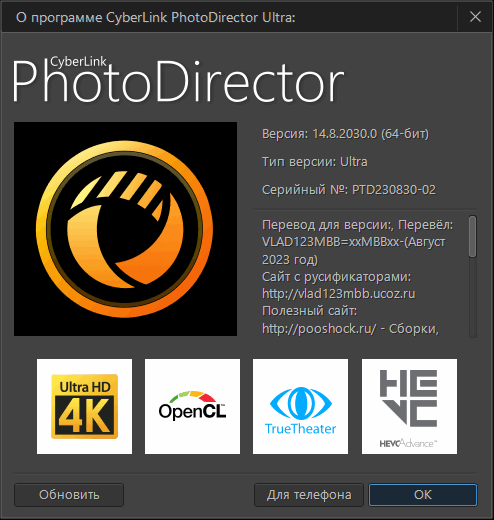This screenshot has width=494, height=520.
Task: Click the OpenCL logo badge
Action: 192,406
